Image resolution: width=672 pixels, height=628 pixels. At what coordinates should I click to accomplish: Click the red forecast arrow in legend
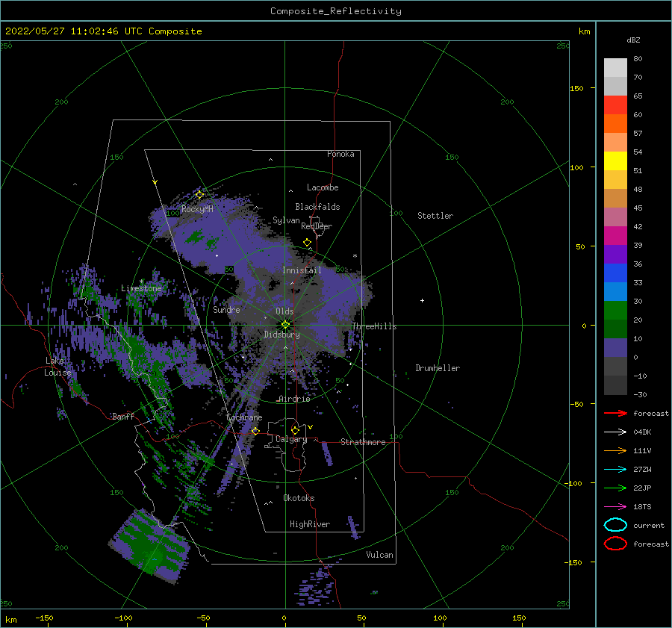[615, 413]
